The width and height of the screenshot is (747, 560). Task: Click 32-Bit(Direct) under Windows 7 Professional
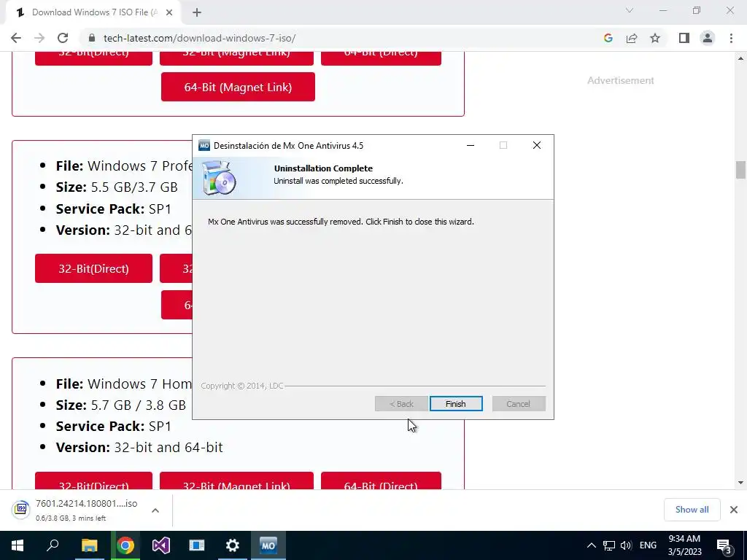click(94, 268)
